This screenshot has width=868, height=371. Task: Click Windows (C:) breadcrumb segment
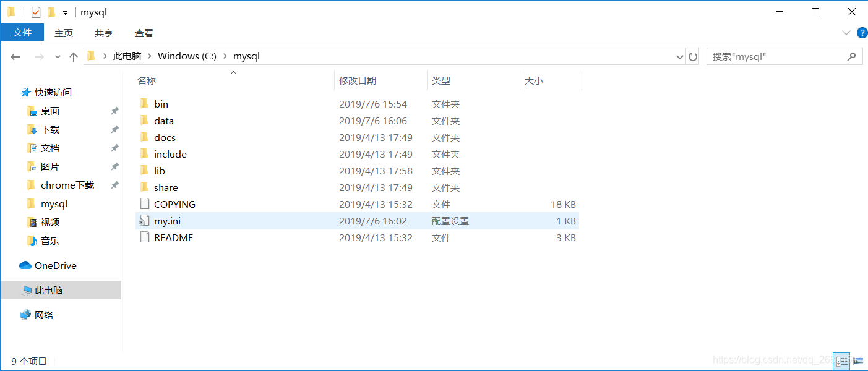point(187,56)
